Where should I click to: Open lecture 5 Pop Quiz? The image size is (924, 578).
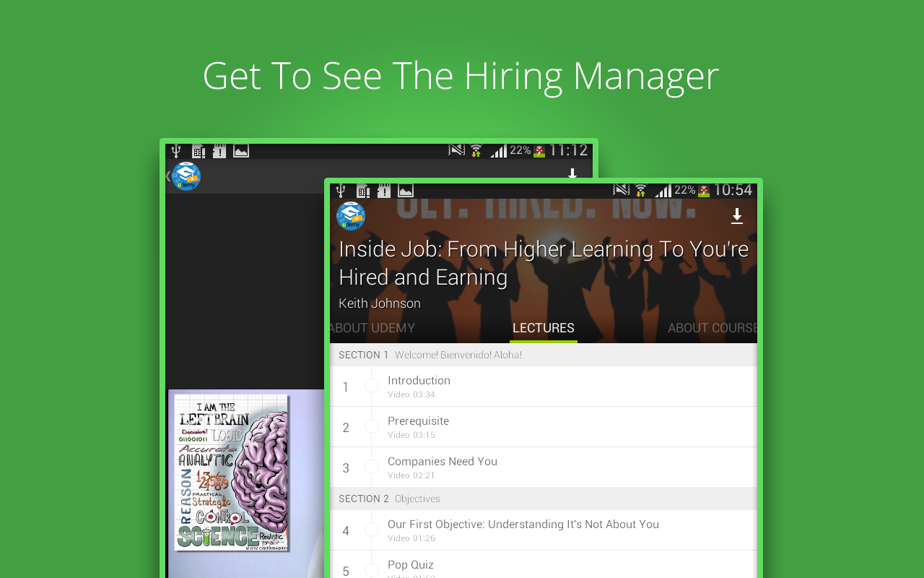tap(544, 564)
